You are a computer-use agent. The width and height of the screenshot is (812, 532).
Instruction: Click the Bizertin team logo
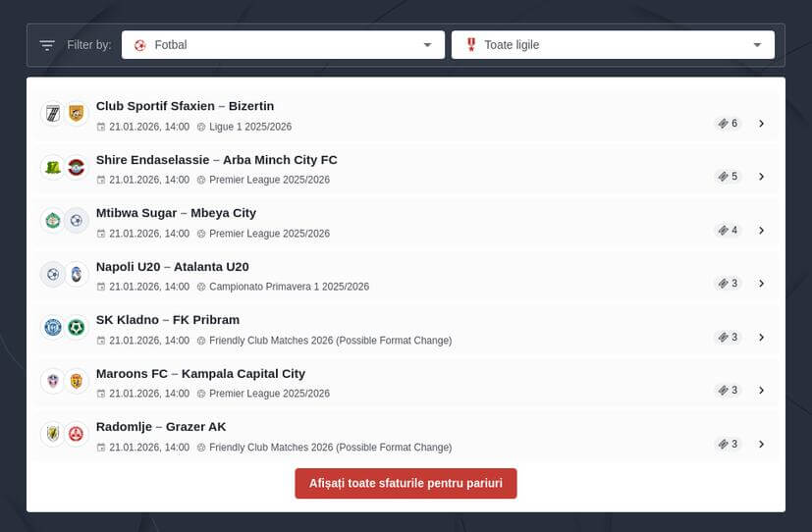point(77,114)
